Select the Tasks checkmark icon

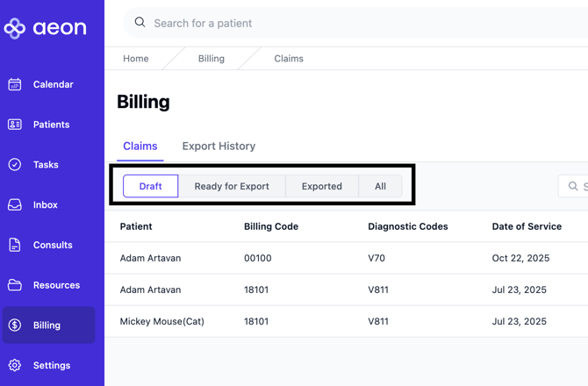click(x=15, y=165)
